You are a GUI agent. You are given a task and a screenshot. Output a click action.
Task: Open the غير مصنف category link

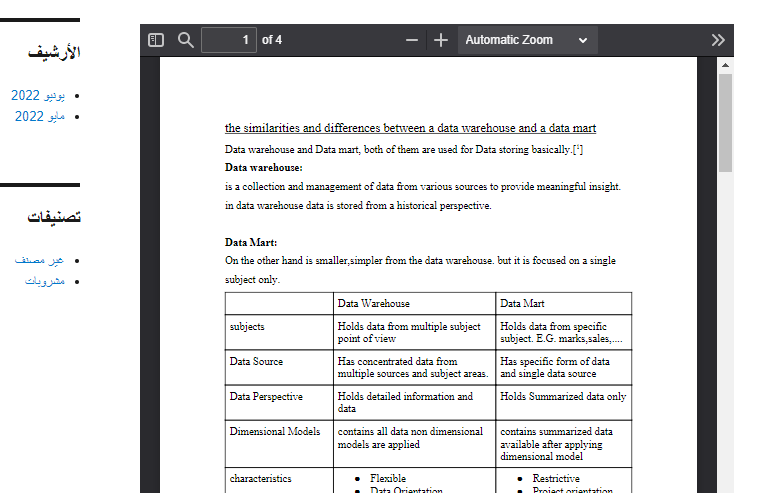40,260
